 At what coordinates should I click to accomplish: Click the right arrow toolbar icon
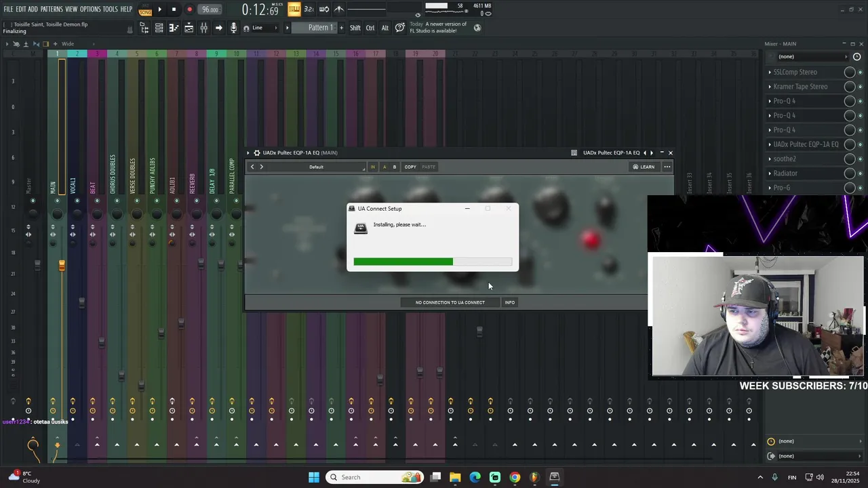[x=218, y=28]
